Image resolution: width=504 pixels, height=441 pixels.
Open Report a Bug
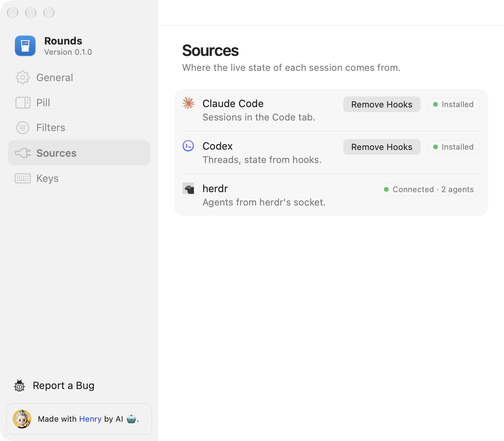54,385
